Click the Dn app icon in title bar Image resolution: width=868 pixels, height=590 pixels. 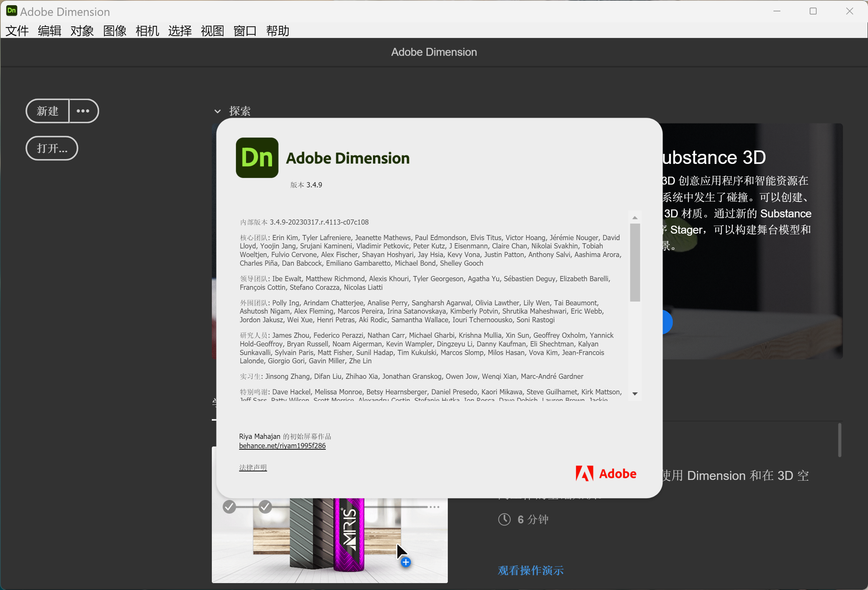[x=12, y=10]
